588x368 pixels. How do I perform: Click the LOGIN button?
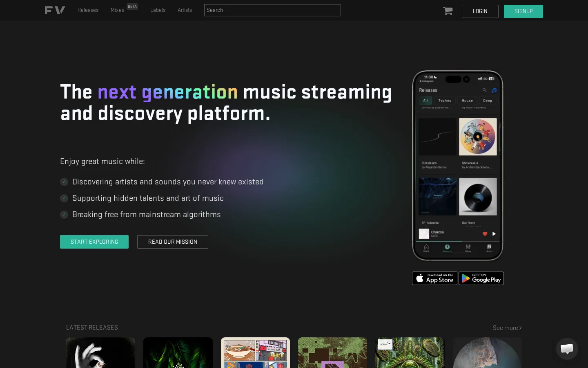(480, 11)
